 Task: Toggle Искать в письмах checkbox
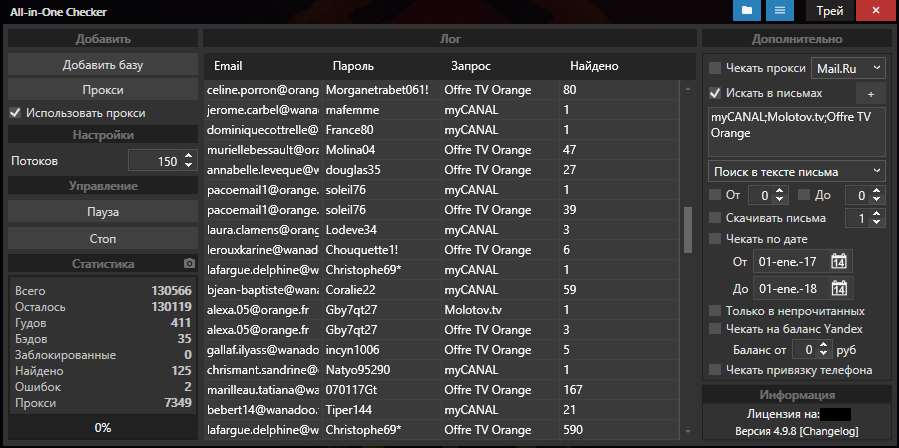715,93
